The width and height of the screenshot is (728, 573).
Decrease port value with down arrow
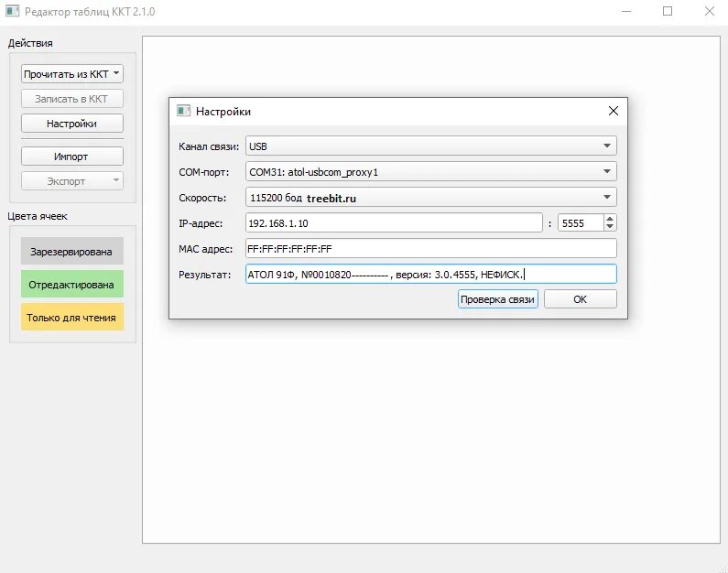pyautogui.click(x=610, y=227)
